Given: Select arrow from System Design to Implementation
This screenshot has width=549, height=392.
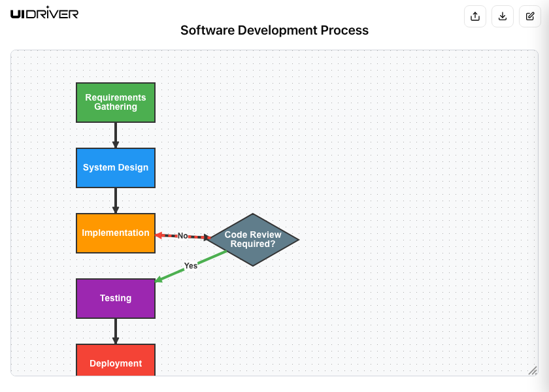Looking at the screenshot, I should point(116,199).
